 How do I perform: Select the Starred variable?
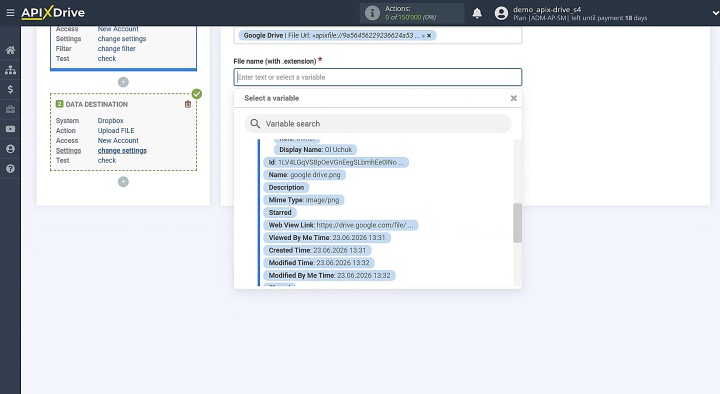(x=280, y=213)
